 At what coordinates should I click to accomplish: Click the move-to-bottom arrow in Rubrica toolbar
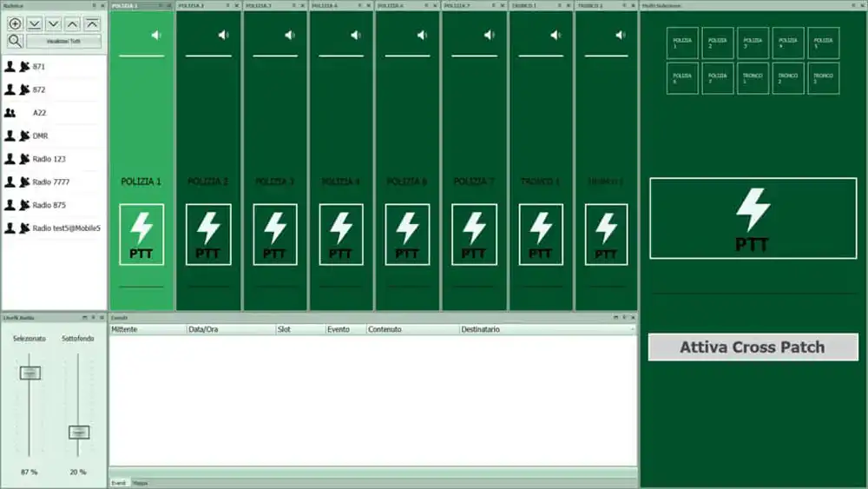click(x=34, y=23)
